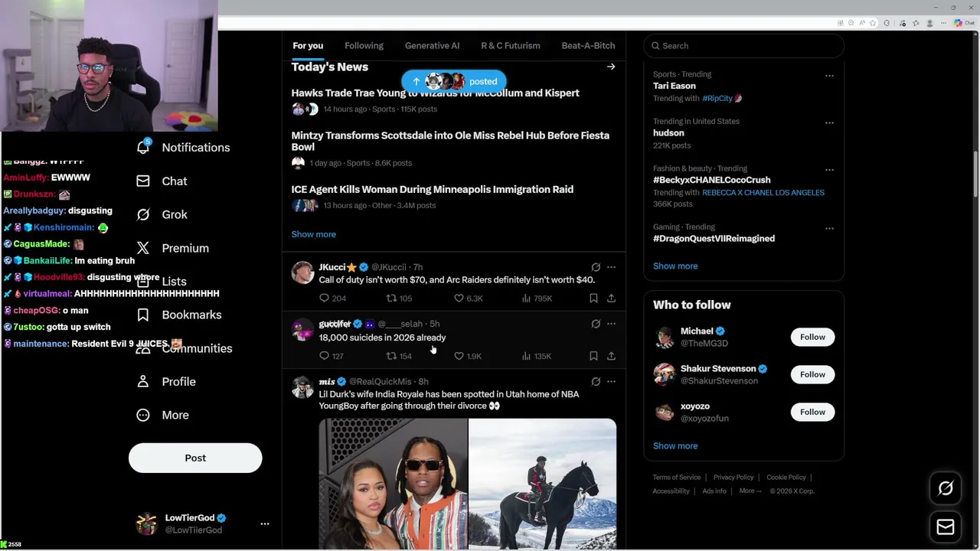Bookmark the 18,000 suicides post
Viewport: 980px width, 551px height.
tap(593, 356)
